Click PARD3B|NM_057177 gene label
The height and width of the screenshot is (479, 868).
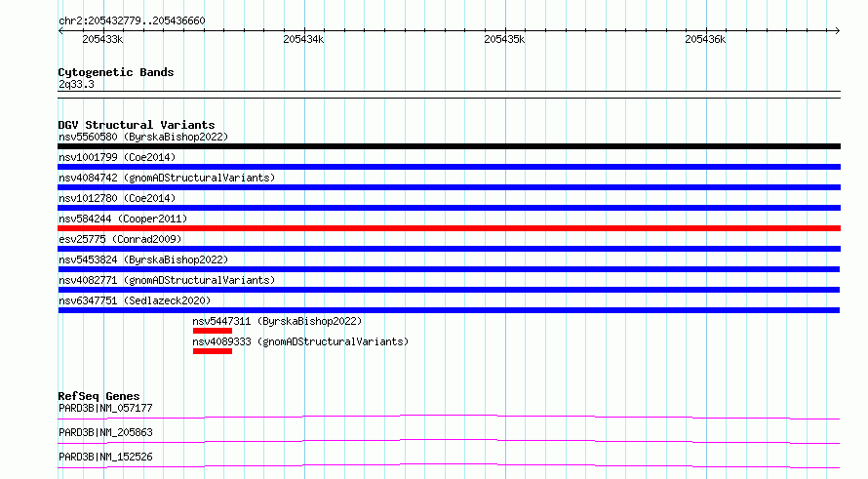pyautogui.click(x=105, y=408)
